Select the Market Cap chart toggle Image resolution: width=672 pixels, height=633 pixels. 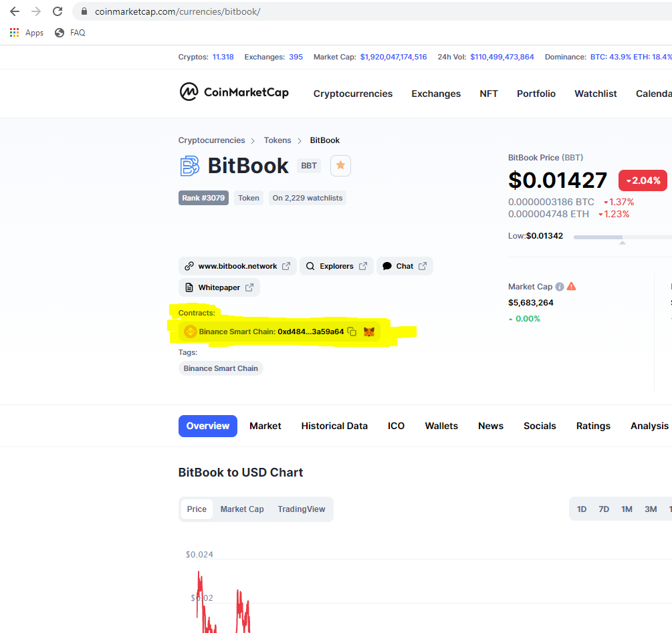tap(242, 509)
